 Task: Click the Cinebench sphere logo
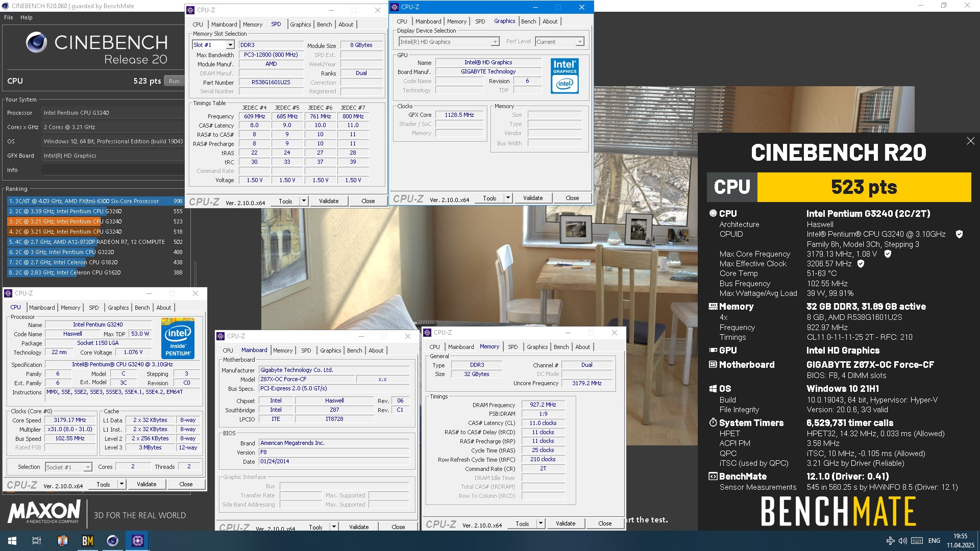click(36, 42)
